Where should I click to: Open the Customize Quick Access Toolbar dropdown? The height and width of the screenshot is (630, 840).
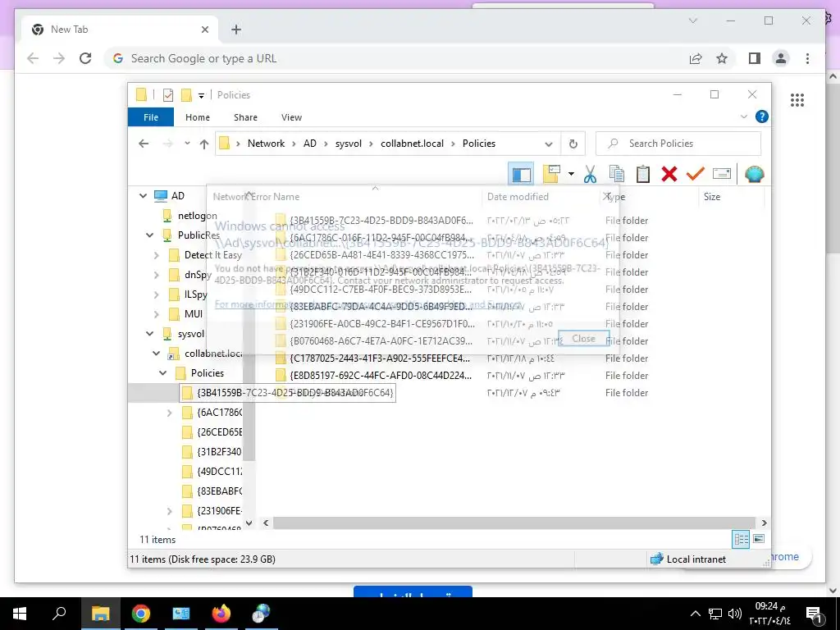pyautogui.click(x=201, y=95)
